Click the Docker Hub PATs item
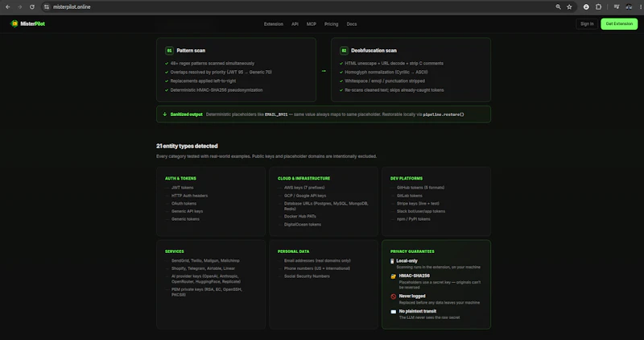 pos(299,217)
